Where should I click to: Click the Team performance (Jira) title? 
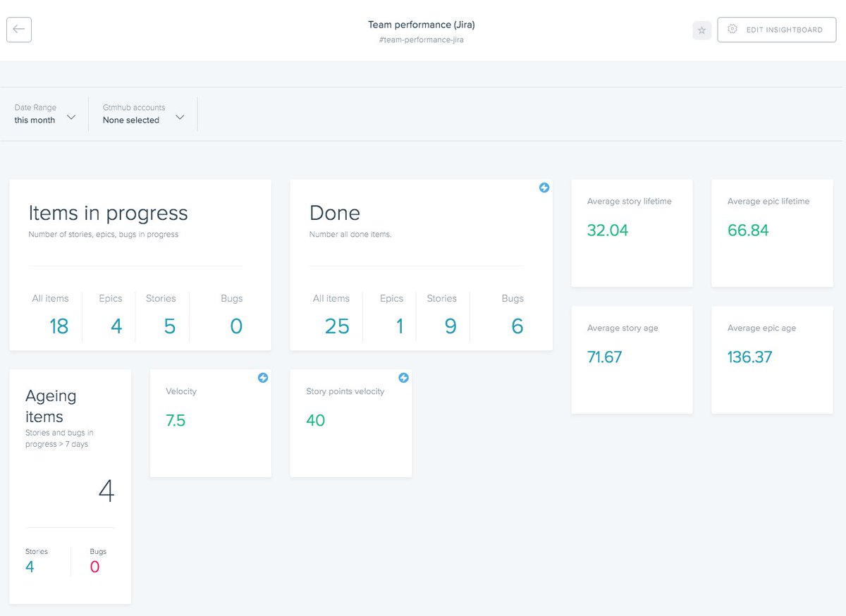point(422,25)
